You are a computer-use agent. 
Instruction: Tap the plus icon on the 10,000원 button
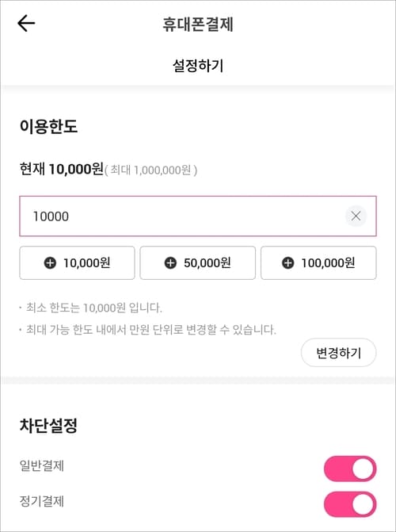tap(50, 263)
